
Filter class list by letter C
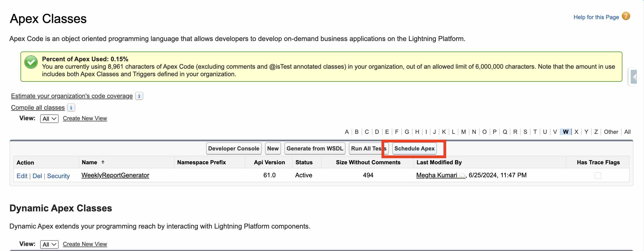(x=367, y=132)
